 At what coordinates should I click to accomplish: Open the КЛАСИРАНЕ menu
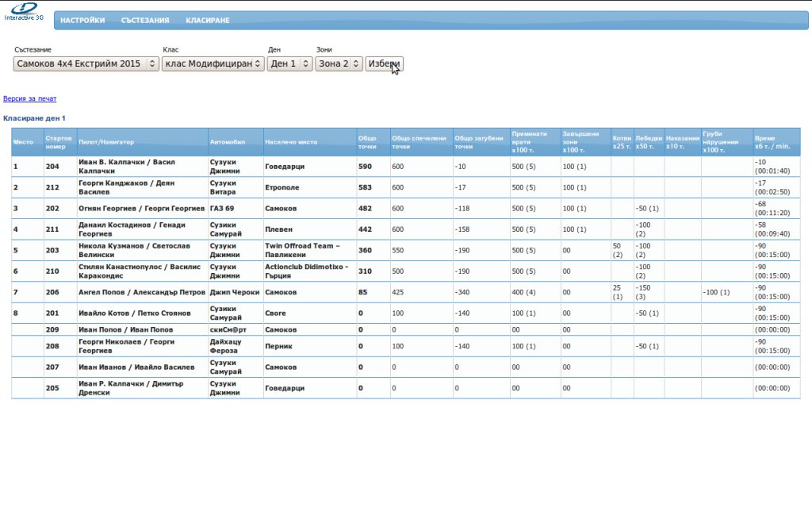tap(208, 21)
